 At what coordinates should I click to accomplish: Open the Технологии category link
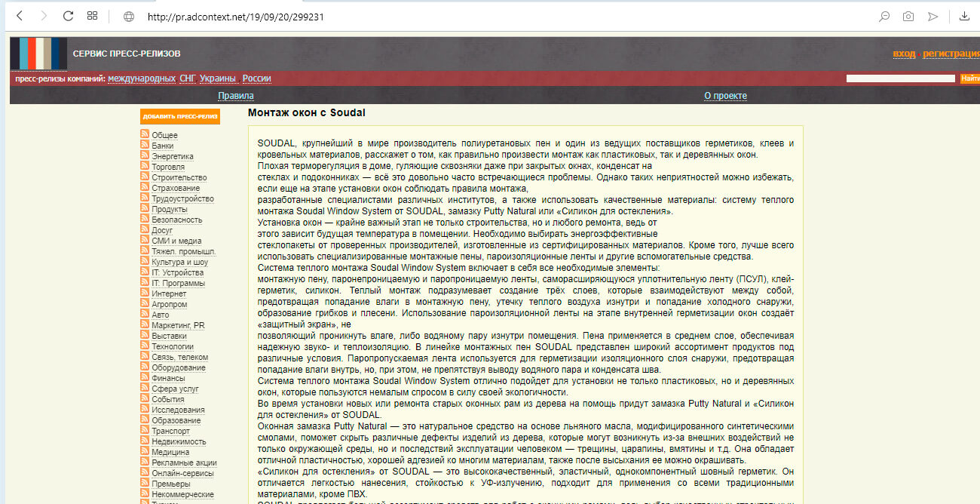173,347
